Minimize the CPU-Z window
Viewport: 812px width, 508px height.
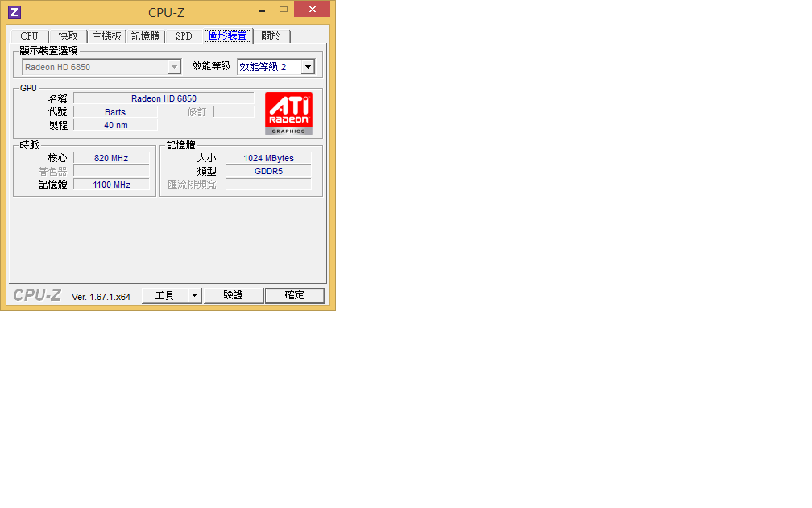click(x=262, y=10)
